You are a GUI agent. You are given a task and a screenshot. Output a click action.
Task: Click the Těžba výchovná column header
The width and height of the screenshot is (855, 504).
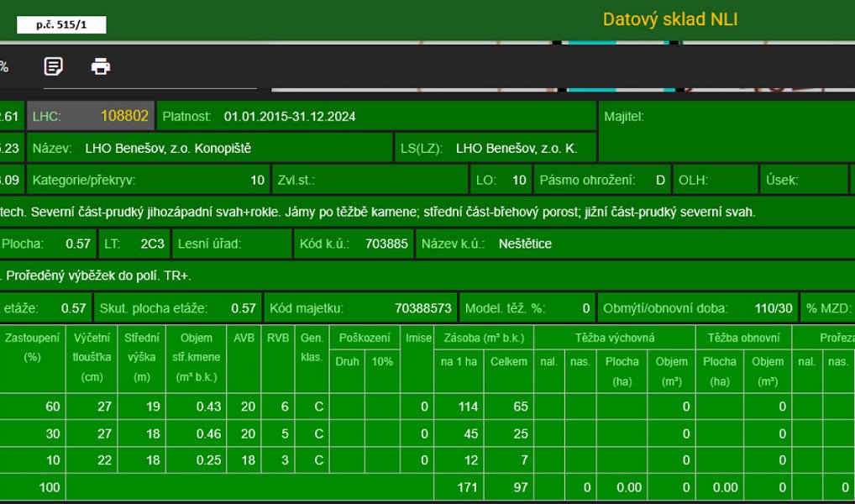pos(615,339)
